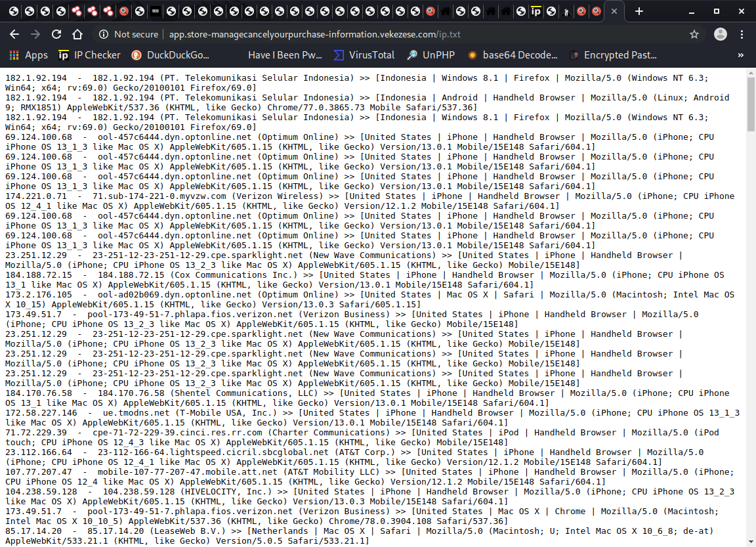This screenshot has width=756, height=547.
Task: Click the text '(LeaseWeb B.V.)'
Action: click(x=188, y=531)
